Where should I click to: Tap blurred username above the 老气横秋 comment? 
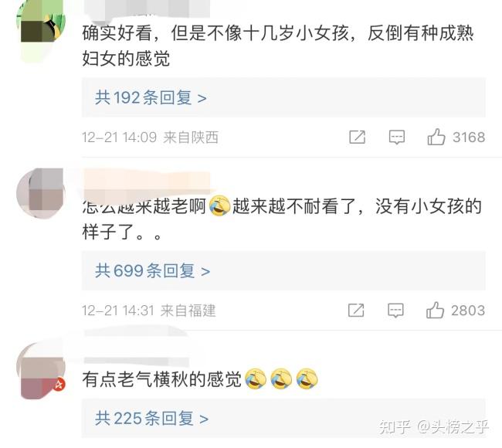pyautogui.click(x=136, y=348)
